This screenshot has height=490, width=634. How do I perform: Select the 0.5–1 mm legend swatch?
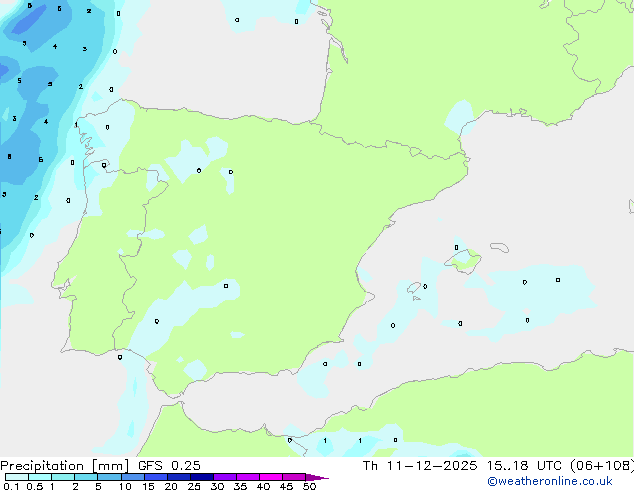pyautogui.click(x=40, y=477)
